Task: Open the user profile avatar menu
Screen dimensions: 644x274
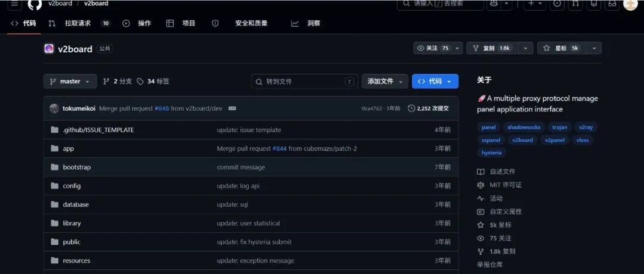Action: [630, 4]
